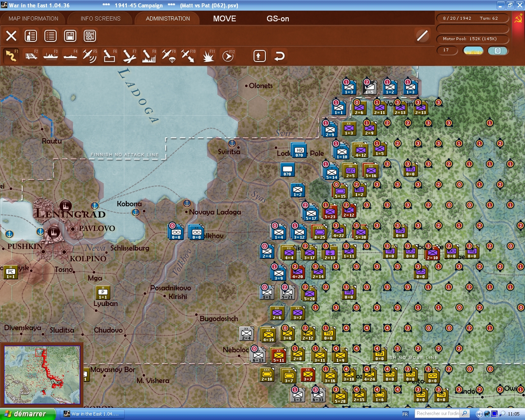Click the 17 value box

click(x=447, y=50)
